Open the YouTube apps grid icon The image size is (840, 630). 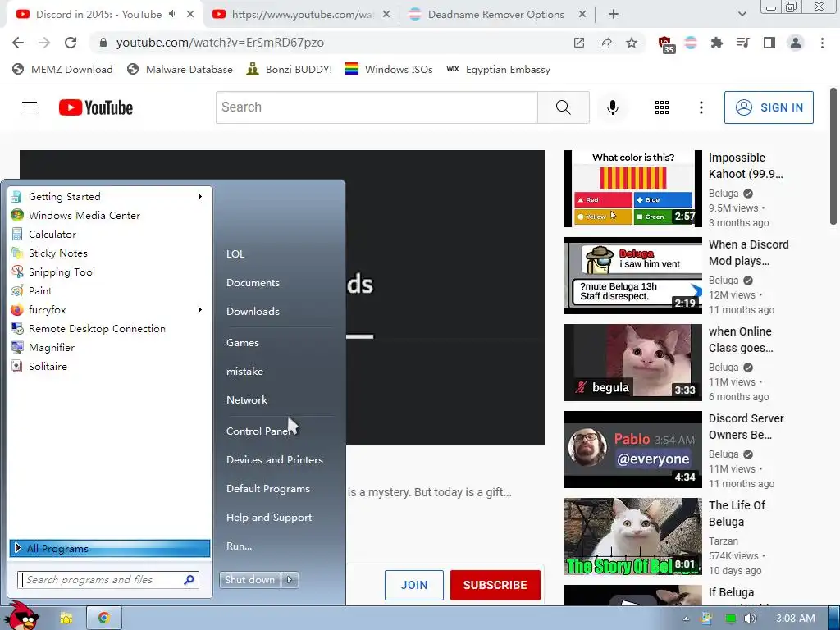(x=662, y=107)
